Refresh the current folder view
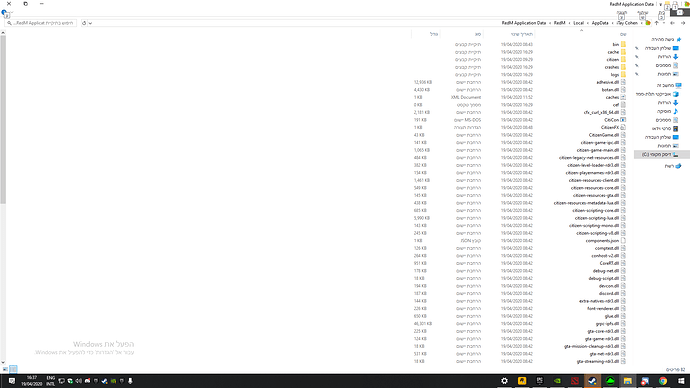Image resolution: width=690 pixels, height=388 pixels. pos(84,23)
